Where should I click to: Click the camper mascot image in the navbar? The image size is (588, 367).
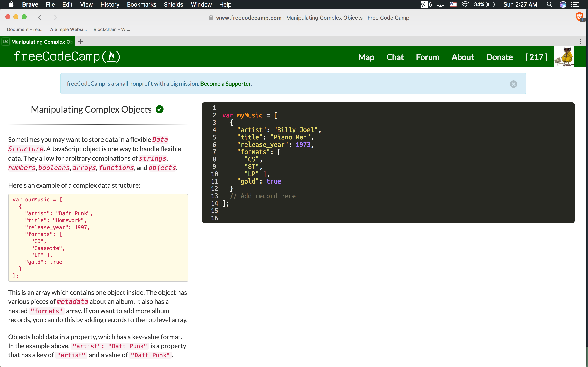point(564,56)
